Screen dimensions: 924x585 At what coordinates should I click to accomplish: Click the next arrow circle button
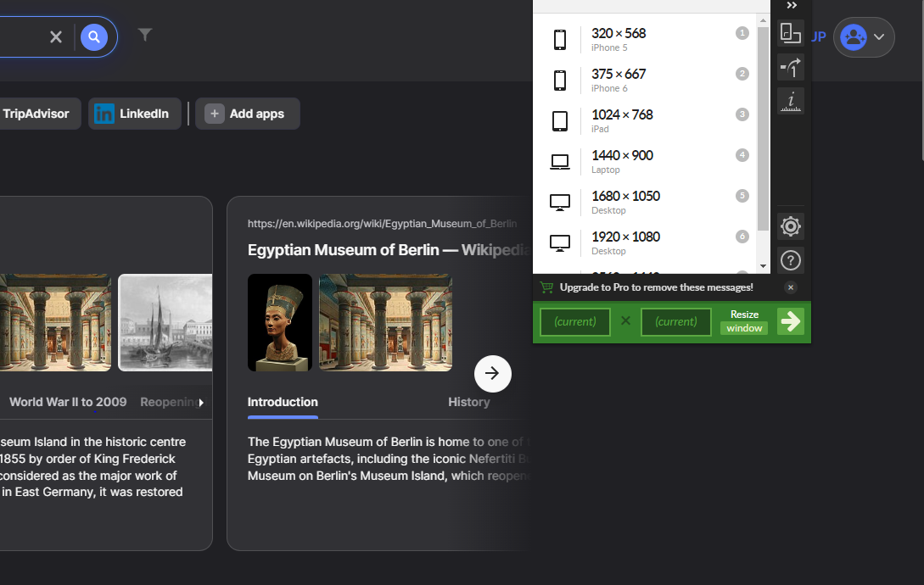tap(493, 374)
